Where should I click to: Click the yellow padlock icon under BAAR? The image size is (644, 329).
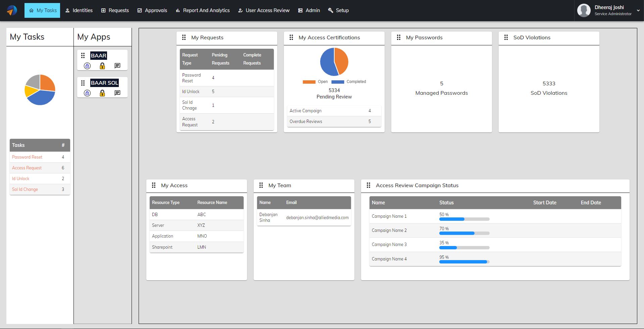coord(102,66)
